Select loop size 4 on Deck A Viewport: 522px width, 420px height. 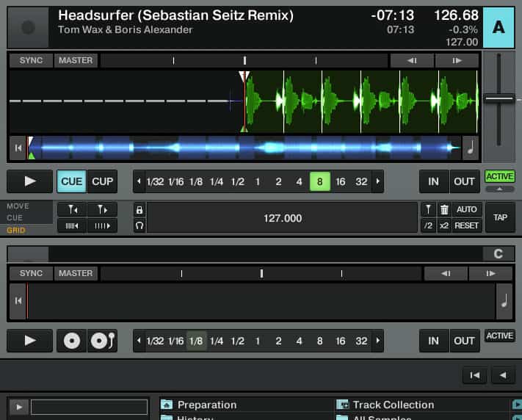click(299, 181)
